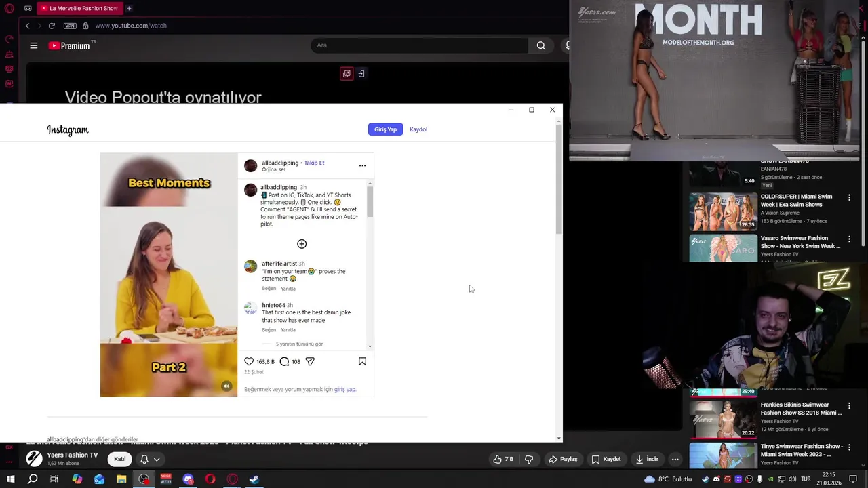Open COLORSUPER Miami Swim video thumbnail

tap(723, 211)
